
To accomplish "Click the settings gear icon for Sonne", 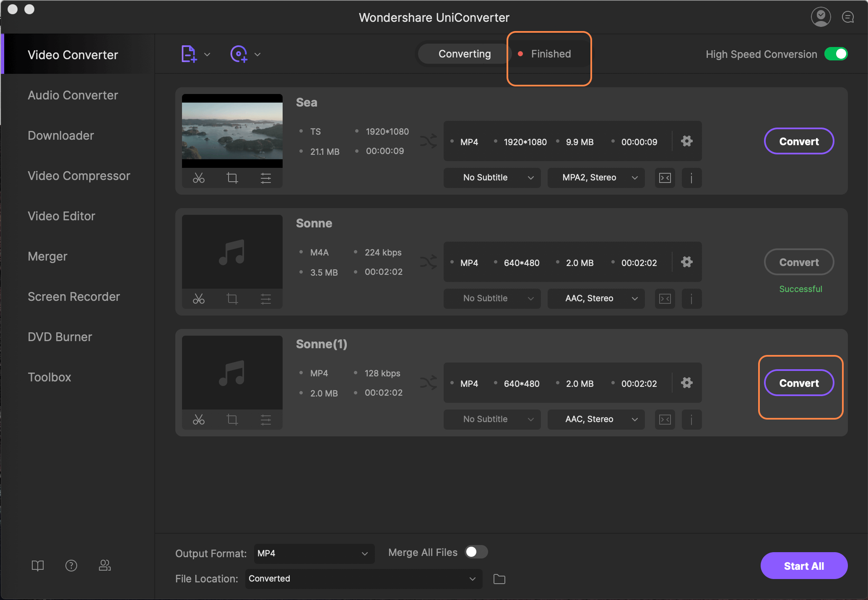I will pyautogui.click(x=686, y=261).
